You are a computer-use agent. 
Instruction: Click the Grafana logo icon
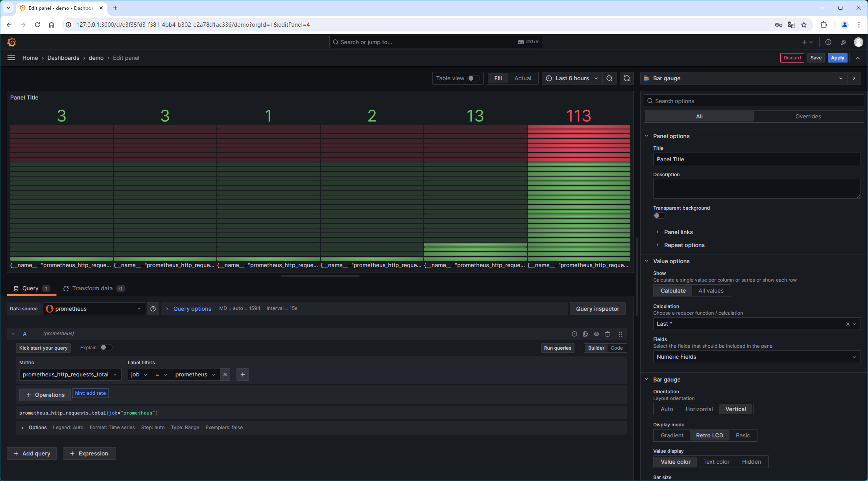11,42
